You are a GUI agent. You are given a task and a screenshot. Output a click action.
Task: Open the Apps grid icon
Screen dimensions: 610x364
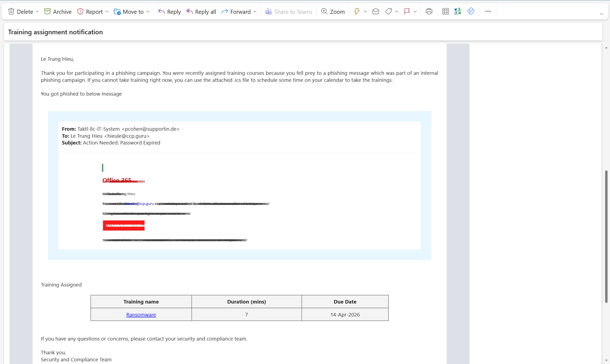445,11
